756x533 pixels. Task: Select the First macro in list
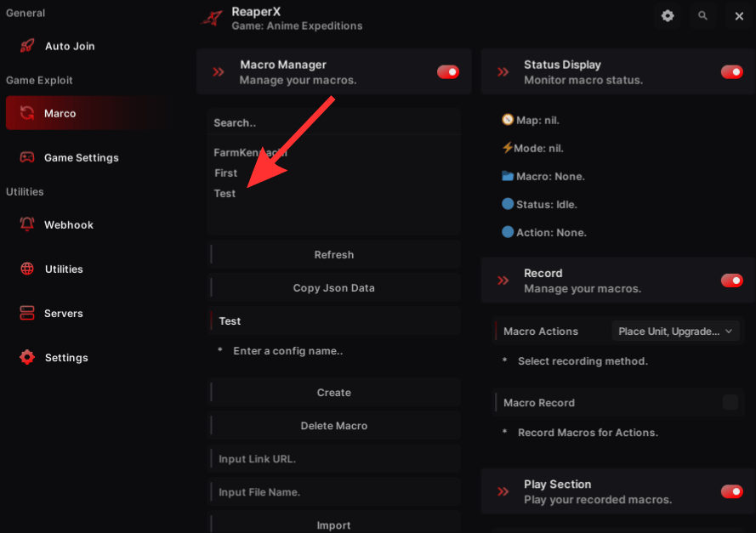tap(225, 173)
